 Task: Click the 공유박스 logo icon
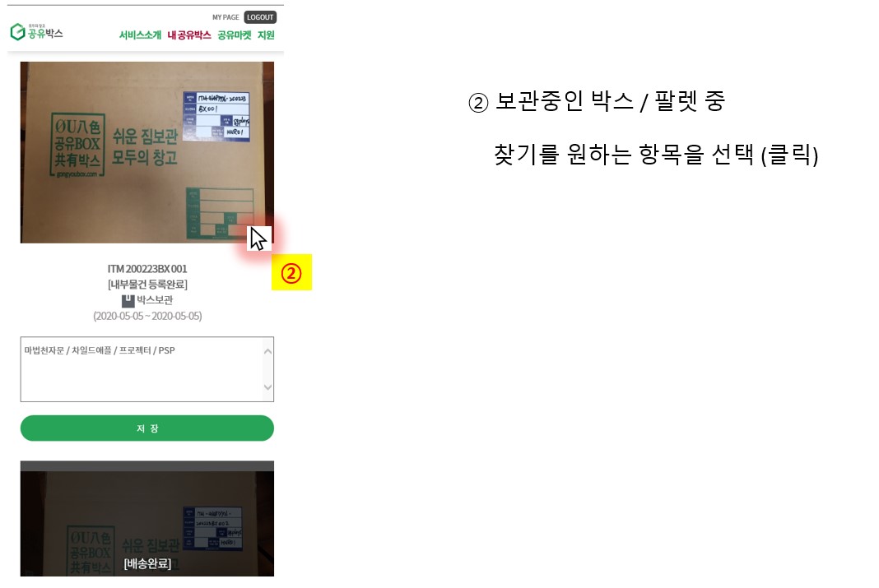(17, 32)
